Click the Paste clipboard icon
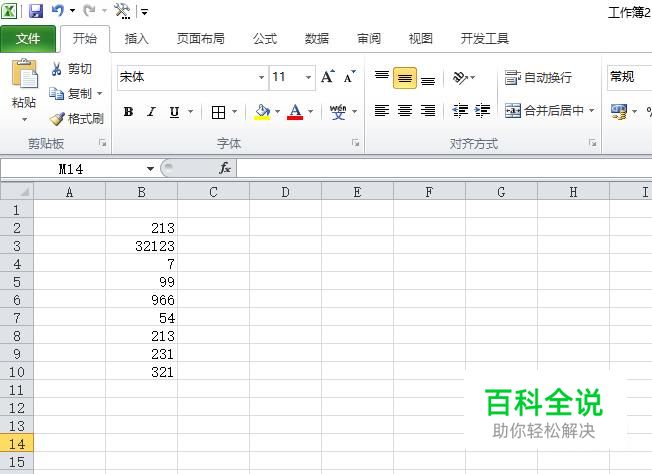 pos(24,74)
